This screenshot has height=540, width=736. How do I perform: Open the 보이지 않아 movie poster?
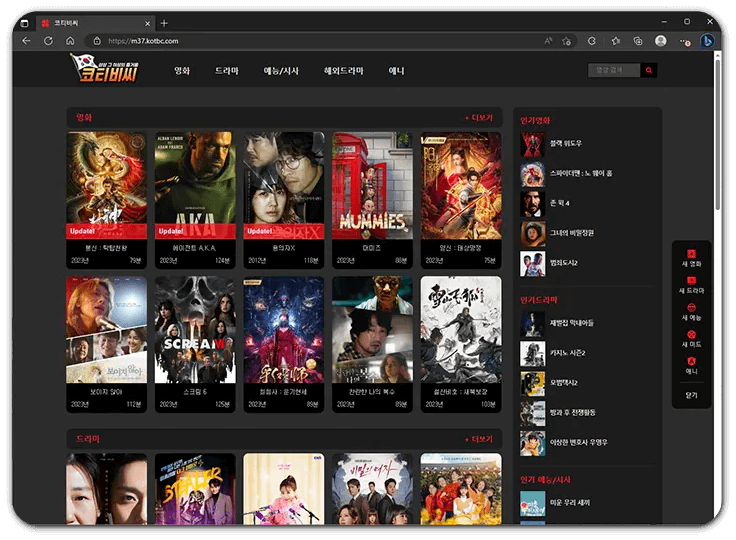click(x=107, y=330)
